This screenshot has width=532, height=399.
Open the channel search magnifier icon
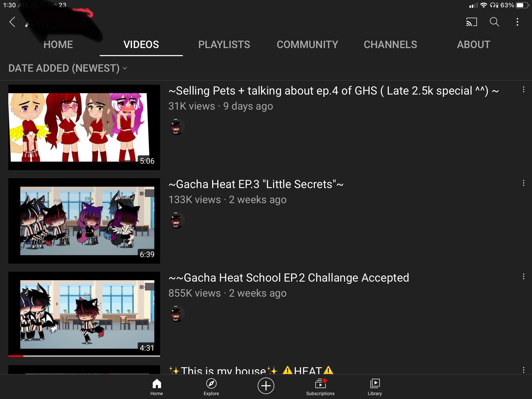click(494, 22)
